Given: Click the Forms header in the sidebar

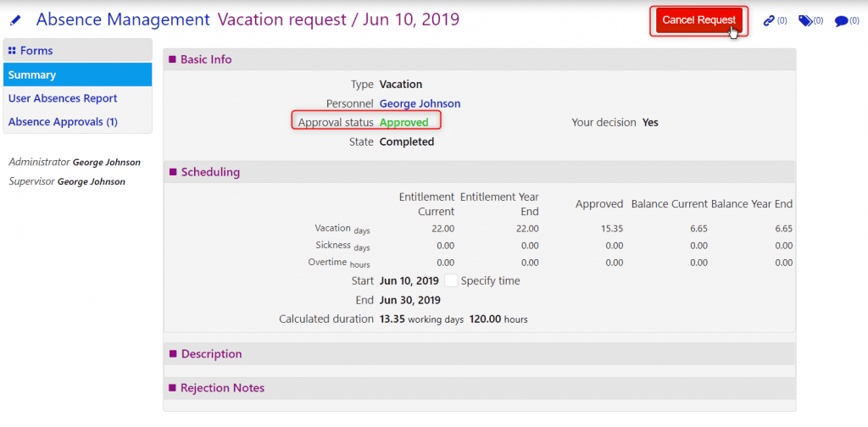Looking at the screenshot, I should 77,50.
